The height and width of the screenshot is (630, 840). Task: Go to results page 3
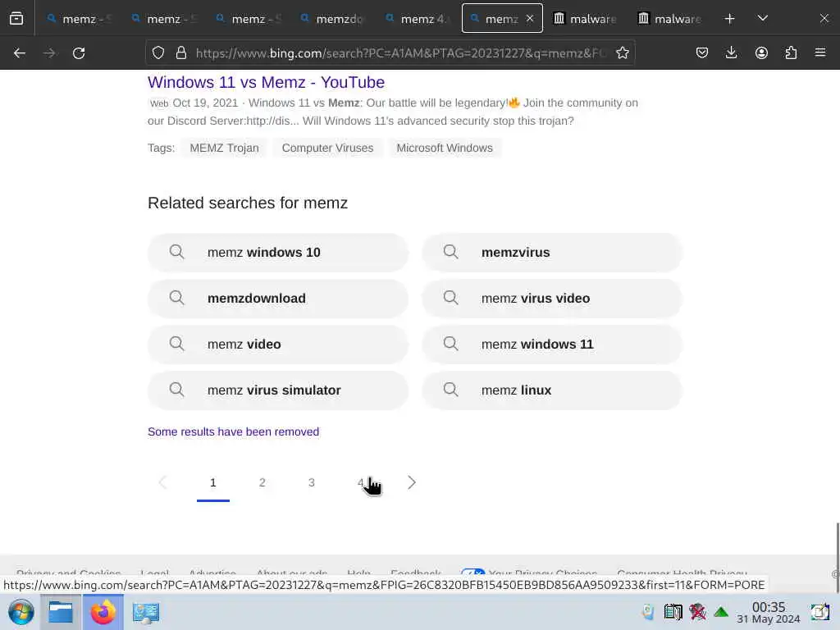(311, 482)
